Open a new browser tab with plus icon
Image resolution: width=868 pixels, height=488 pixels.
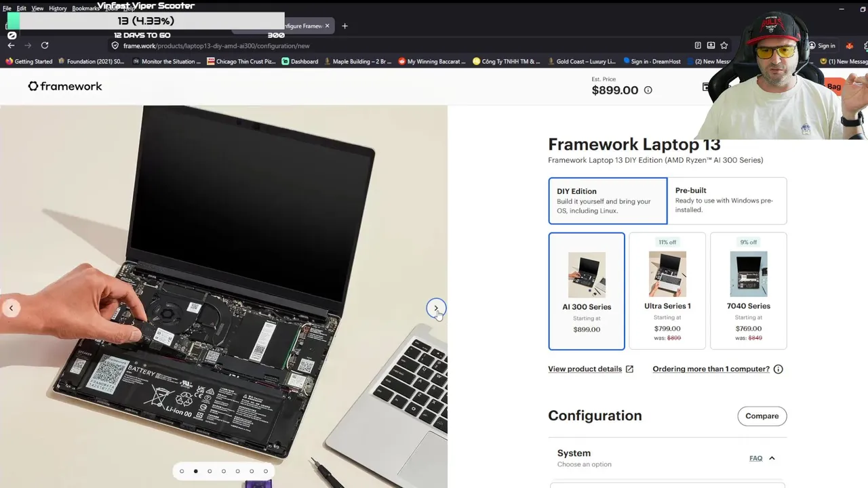(x=344, y=26)
